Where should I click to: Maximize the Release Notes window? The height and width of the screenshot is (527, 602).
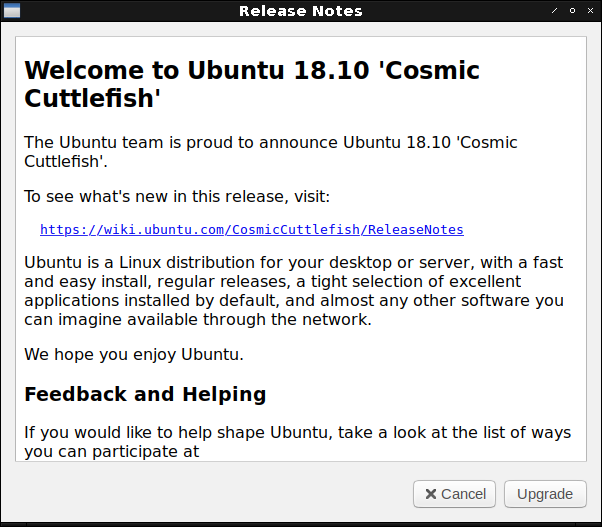click(572, 11)
